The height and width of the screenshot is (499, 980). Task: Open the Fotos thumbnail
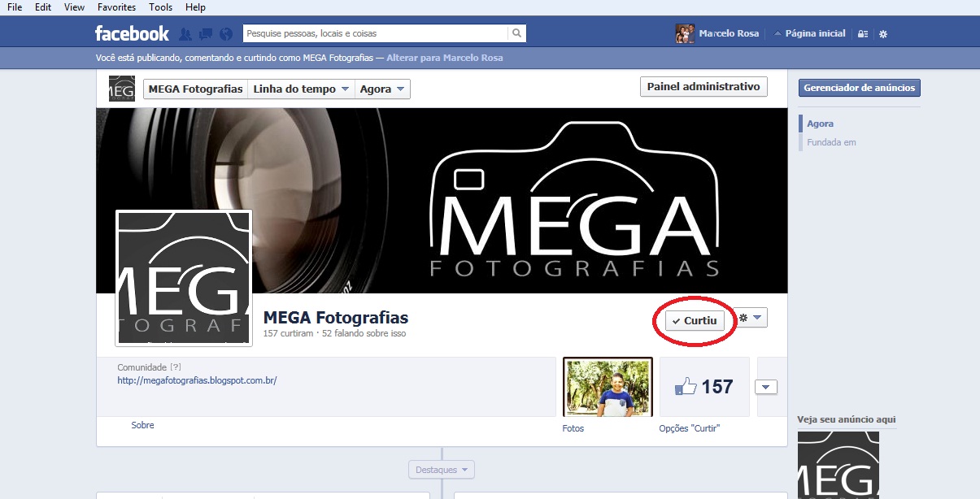(x=608, y=387)
